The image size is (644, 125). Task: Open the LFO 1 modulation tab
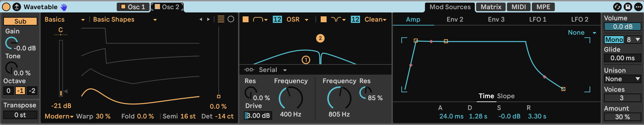[x=538, y=19]
